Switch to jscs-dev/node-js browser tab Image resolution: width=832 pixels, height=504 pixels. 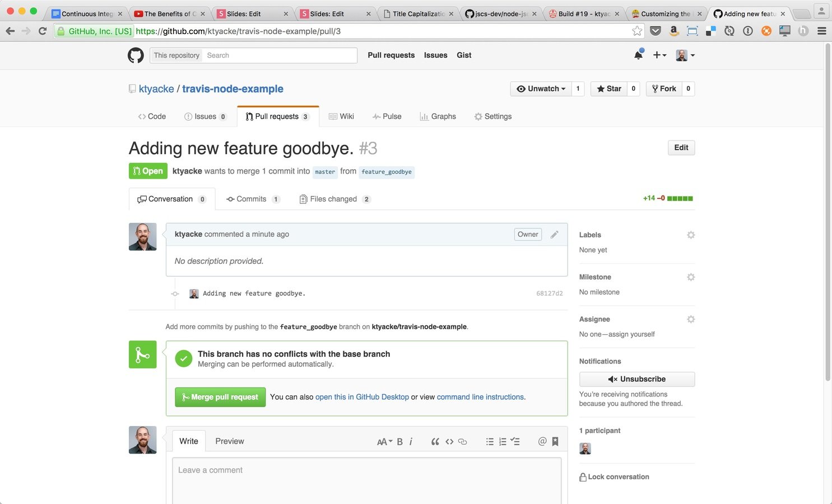click(x=500, y=13)
